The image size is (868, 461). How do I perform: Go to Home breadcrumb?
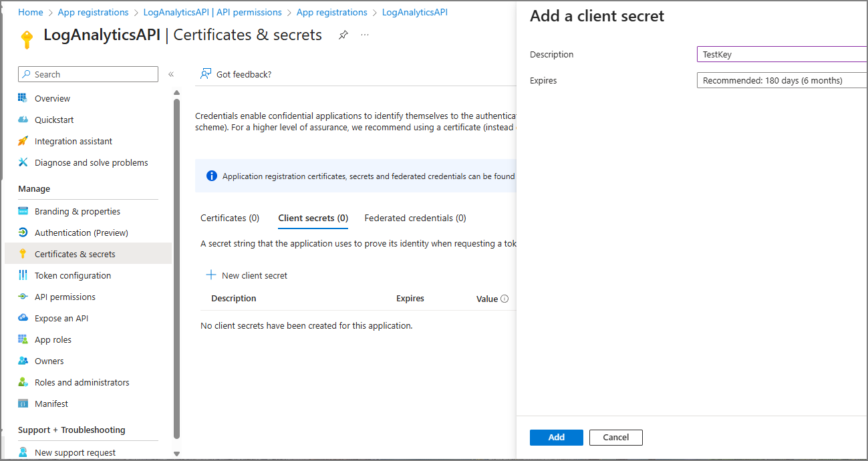pos(31,12)
